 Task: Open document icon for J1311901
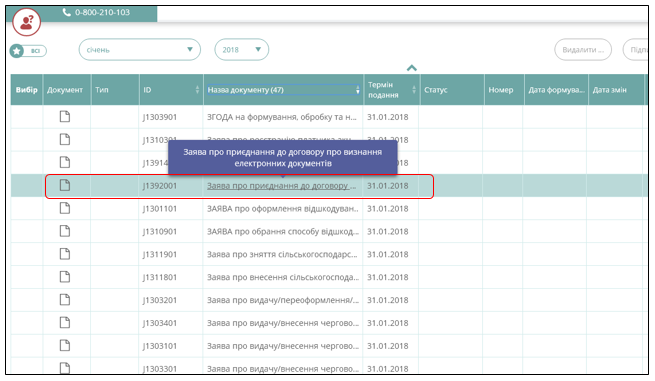(65, 254)
